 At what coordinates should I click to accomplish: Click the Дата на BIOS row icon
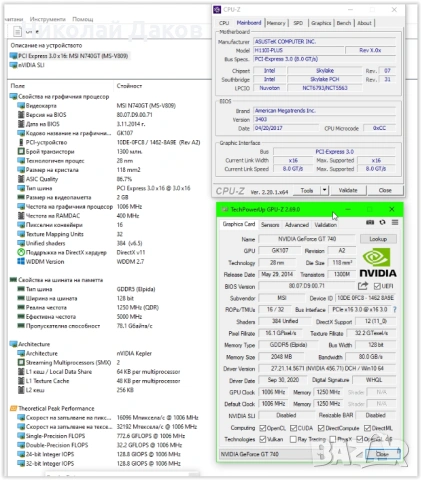[21, 124]
